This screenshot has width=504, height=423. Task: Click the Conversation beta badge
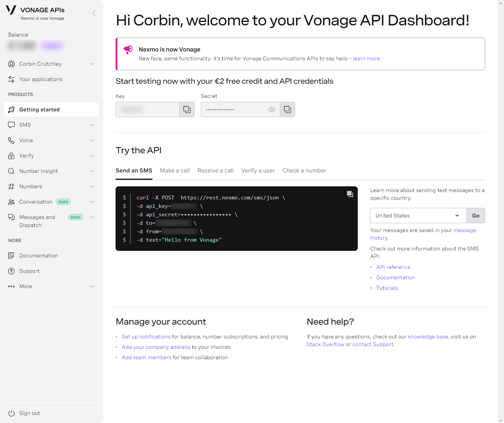point(63,202)
